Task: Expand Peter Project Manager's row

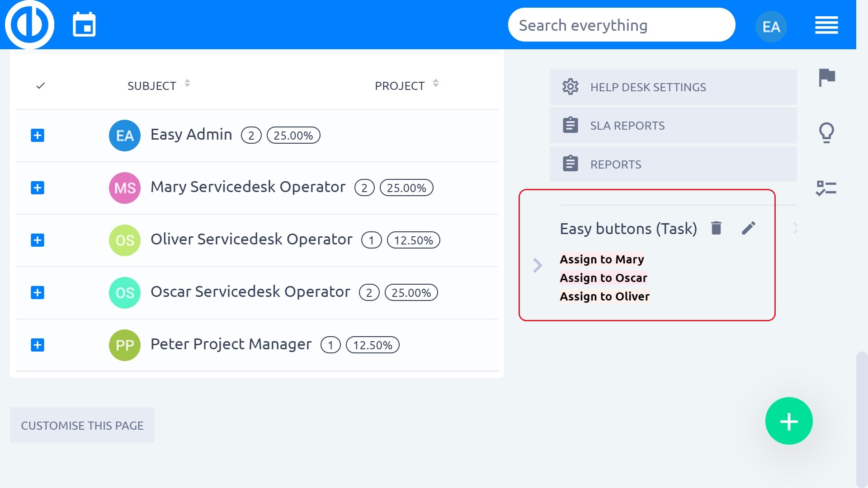Action: pos(37,345)
